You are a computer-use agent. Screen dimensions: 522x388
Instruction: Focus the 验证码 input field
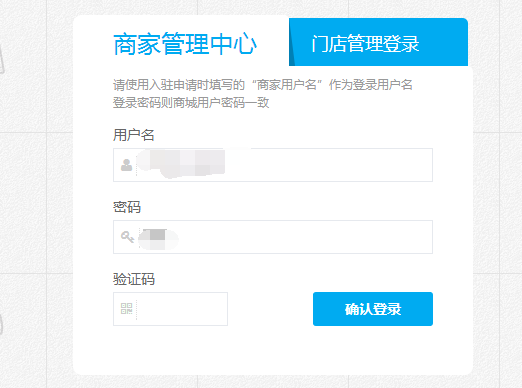pyautogui.click(x=170, y=309)
